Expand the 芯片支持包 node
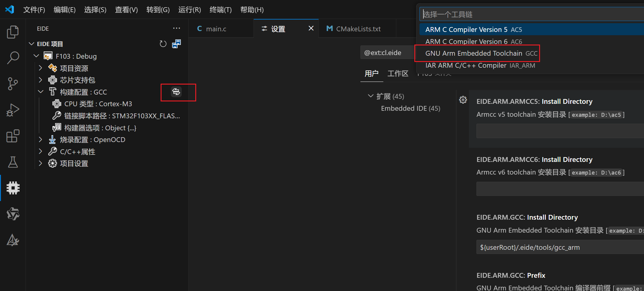The height and width of the screenshot is (291, 644). coord(40,80)
